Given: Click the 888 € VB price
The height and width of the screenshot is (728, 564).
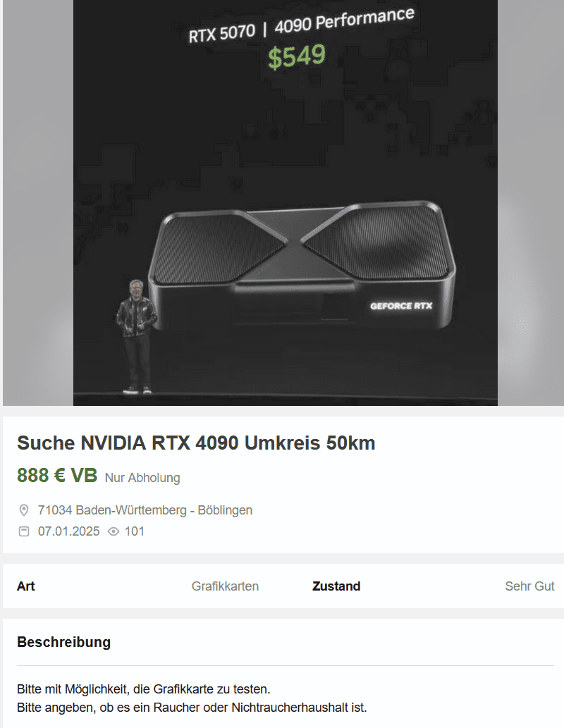Looking at the screenshot, I should click(57, 476).
